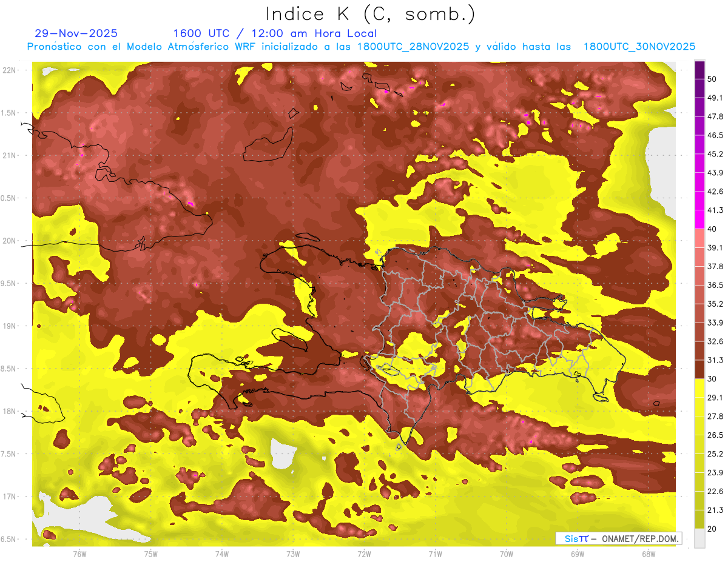Click the dark purple swatch above 50
Viewport: 728px width, 562px height.
699,71
